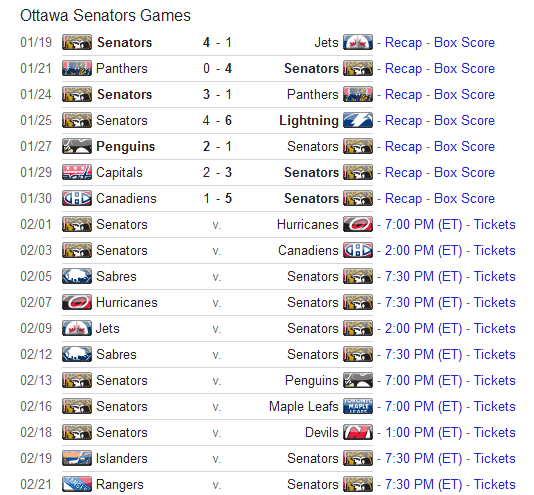The image size is (534, 495).
Task: Click Canadiens logo in the 01/30 row
Action: (77, 198)
